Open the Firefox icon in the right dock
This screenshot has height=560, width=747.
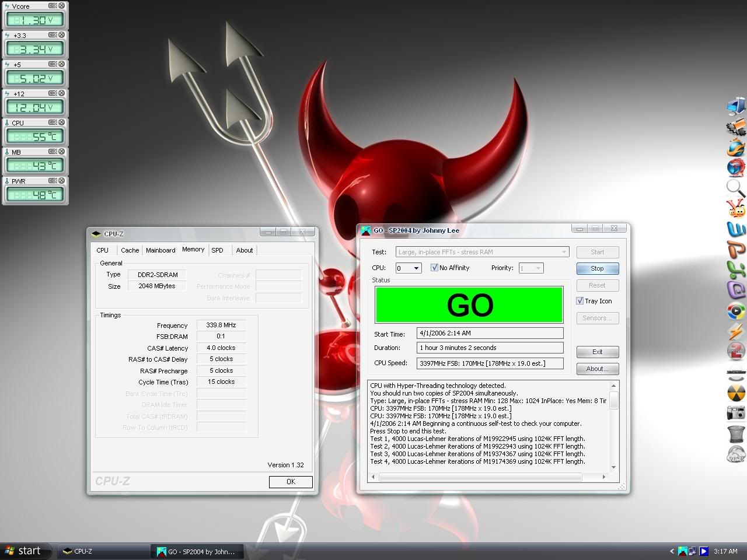[x=736, y=147]
